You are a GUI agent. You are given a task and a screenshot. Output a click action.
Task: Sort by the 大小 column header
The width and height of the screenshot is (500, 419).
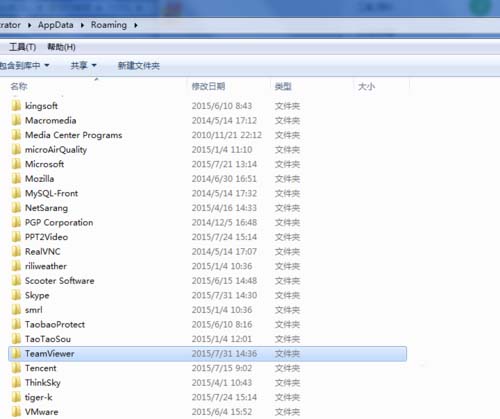tap(366, 87)
